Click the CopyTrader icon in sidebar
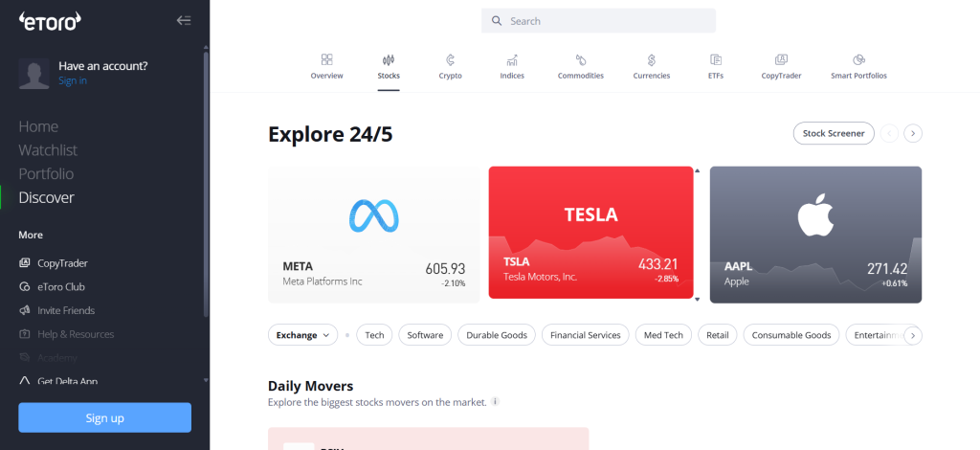This screenshot has height=450, width=980. tap(24, 263)
